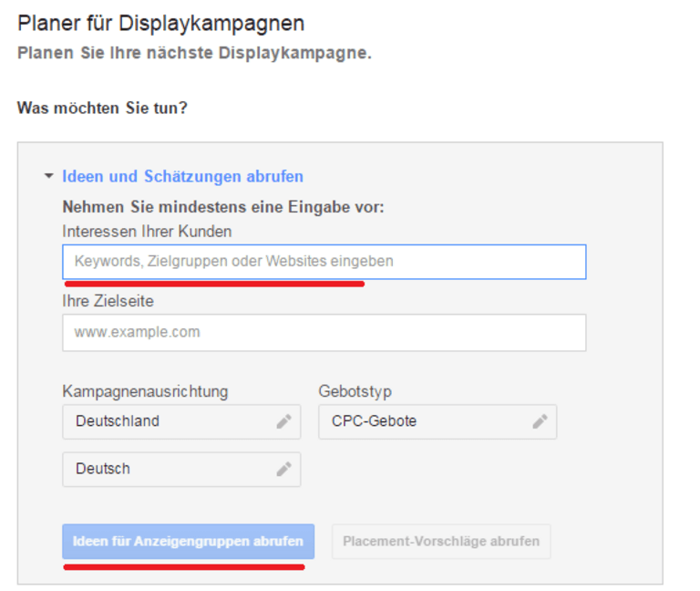Click the edit pencil beside CPC-Gebote
The height and width of the screenshot is (591, 700).
point(540,421)
